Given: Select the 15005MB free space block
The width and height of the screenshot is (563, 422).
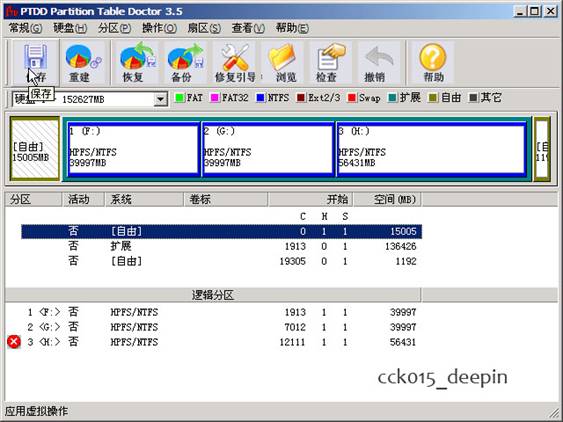Looking at the screenshot, I should coord(35,148).
